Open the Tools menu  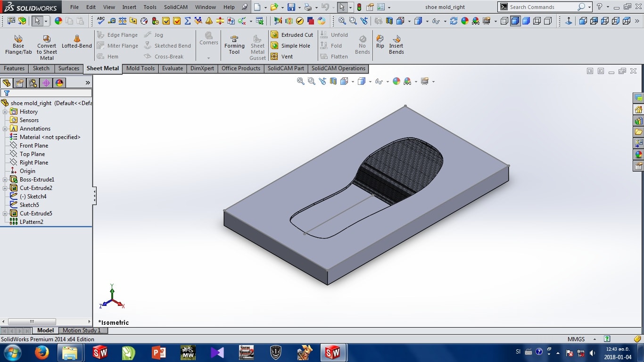tap(150, 7)
